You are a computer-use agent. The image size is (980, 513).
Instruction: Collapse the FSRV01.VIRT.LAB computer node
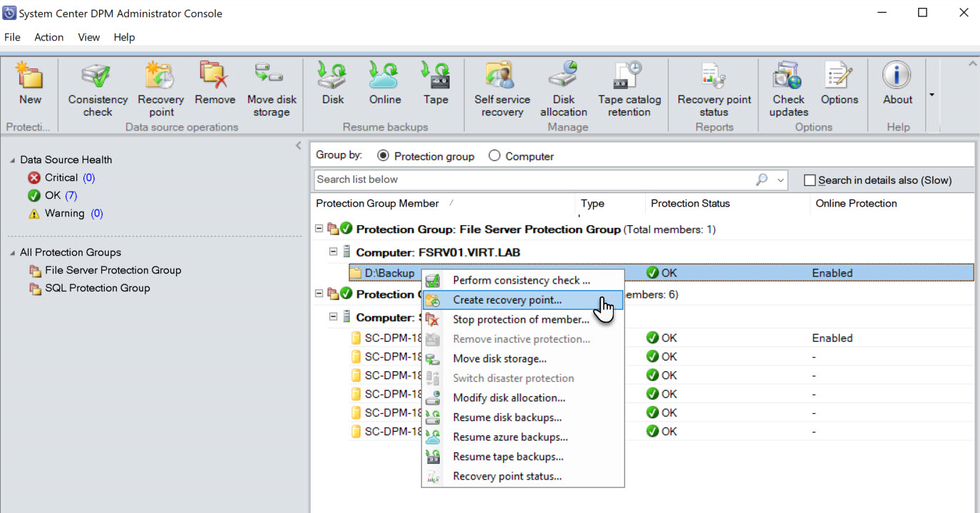point(333,251)
